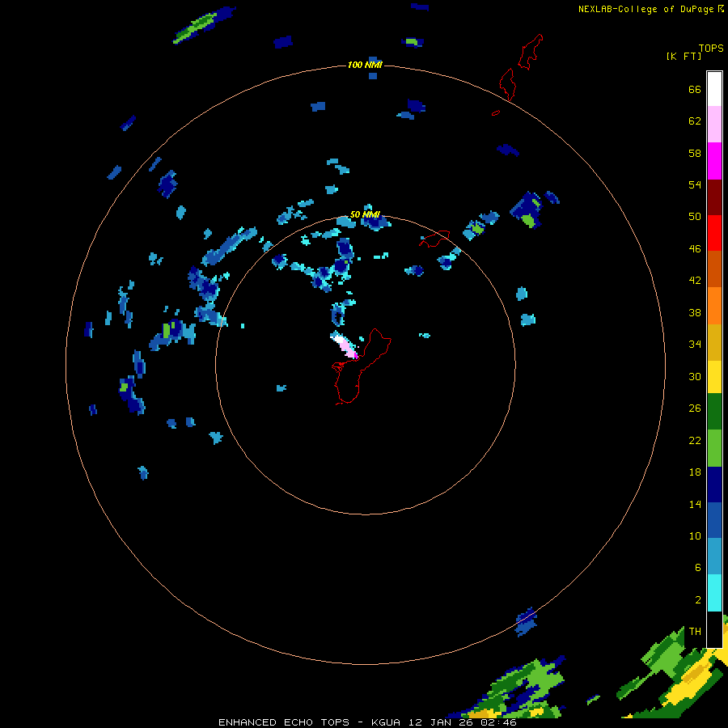Click the dark orange 42 kft swatch
This screenshot has height=728, width=728.
[714, 269]
